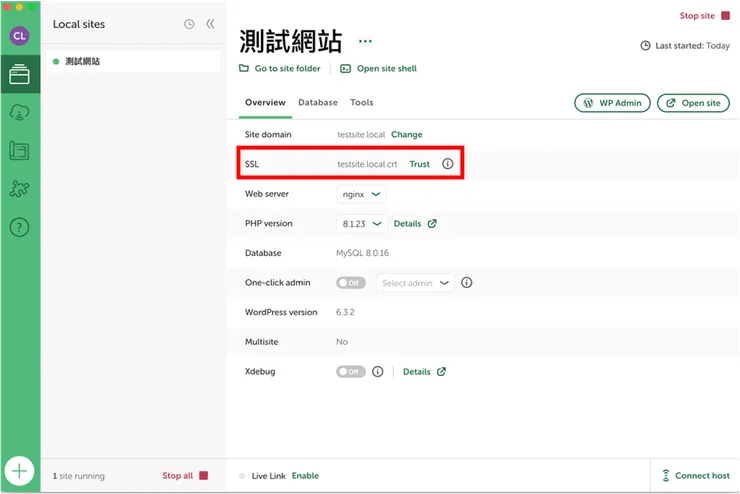Click Change next to site domain
The height and width of the screenshot is (494, 740).
point(406,134)
